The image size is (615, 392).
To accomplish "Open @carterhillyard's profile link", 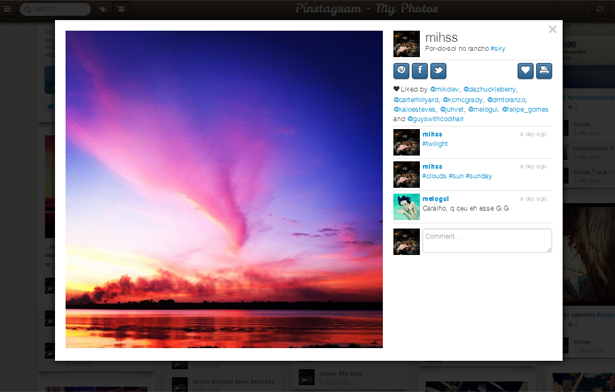I will [416, 100].
